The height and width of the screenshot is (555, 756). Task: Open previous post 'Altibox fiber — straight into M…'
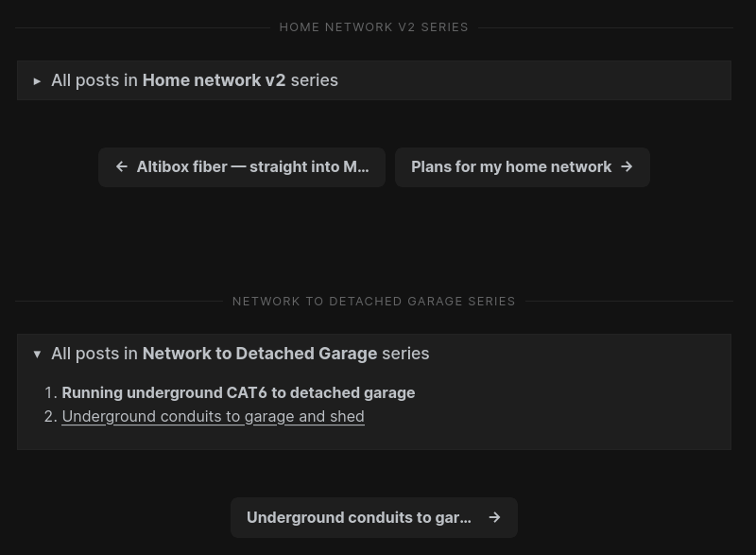pyautogui.click(x=251, y=166)
